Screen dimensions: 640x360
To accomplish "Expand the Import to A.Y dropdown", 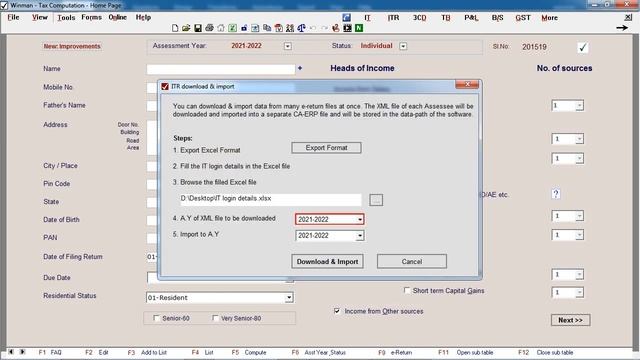I will tap(360, 236).
